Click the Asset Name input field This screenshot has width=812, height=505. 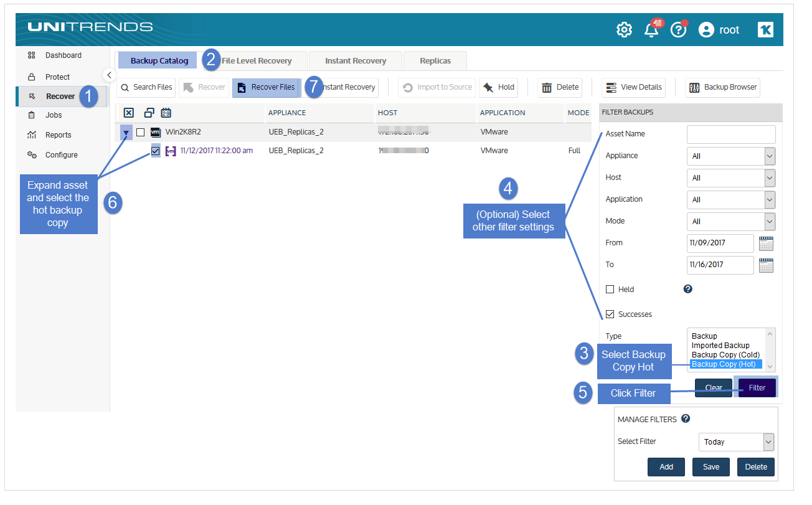pyautogui.click(x=731, y=134)
